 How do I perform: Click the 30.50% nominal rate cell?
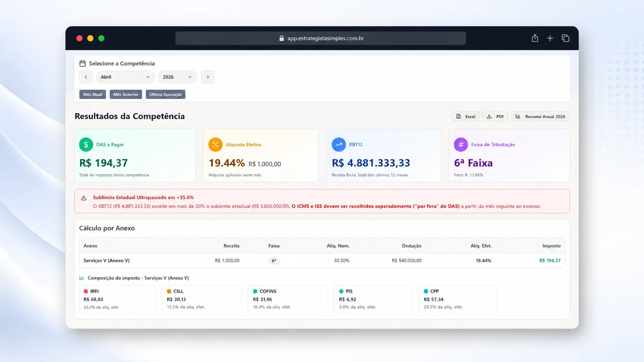(342, 260)
